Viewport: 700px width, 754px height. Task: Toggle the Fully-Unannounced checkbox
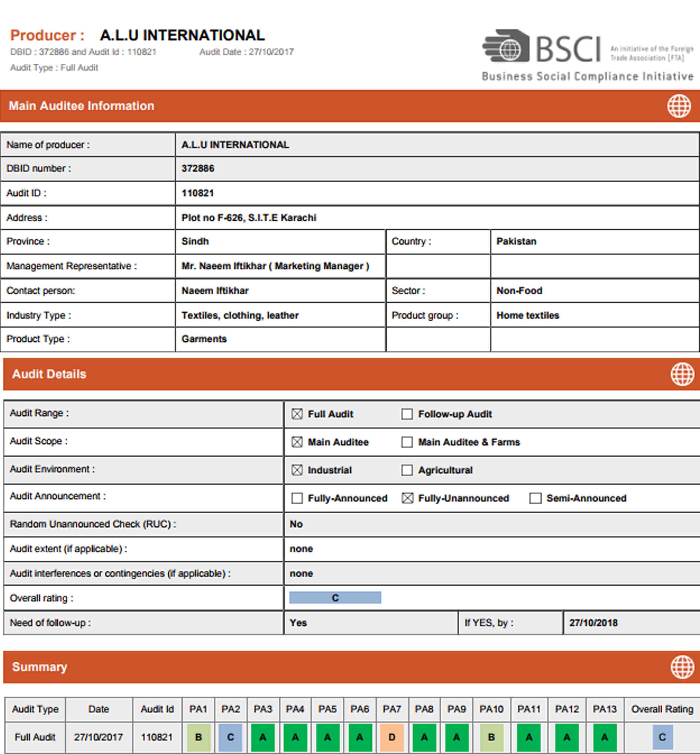[407, 498]
